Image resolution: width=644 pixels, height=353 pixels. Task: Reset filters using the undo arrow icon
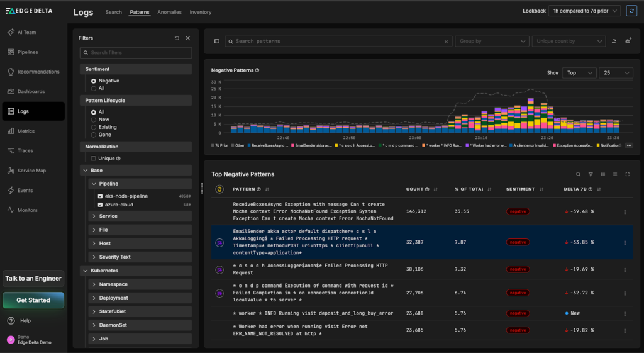coord(177,38)
